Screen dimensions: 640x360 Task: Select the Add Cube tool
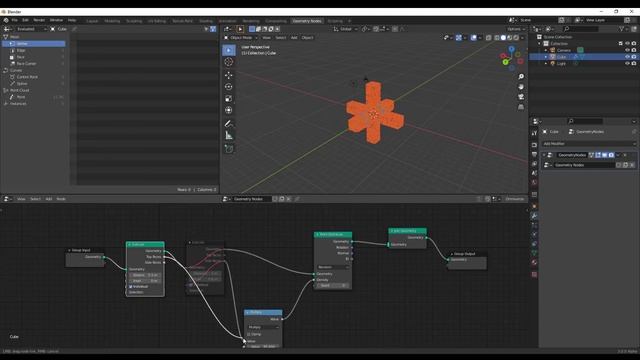pyautogui.click(x=229, y=149)
